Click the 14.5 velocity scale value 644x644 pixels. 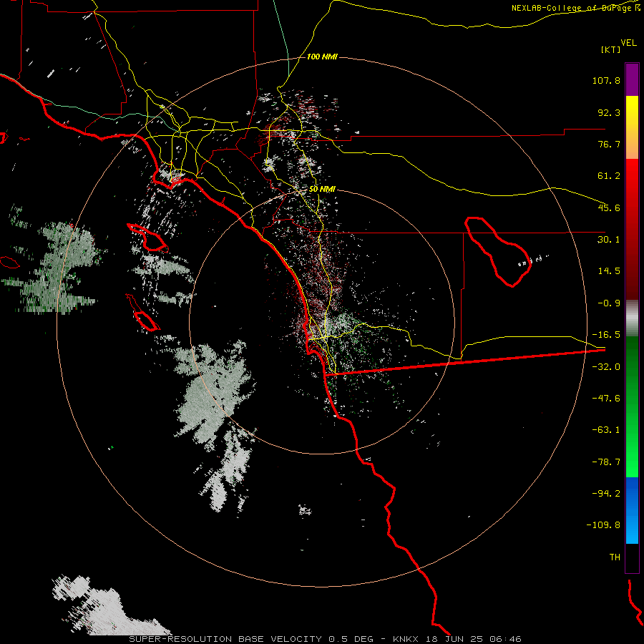point(609,271)
